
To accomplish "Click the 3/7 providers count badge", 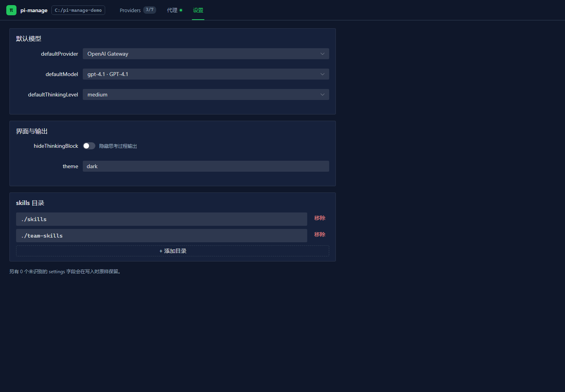I will pos(149,10).
